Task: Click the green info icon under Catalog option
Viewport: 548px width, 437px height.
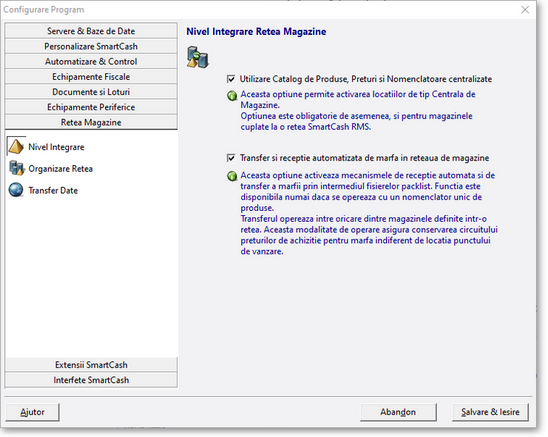Action: point(232,95)
